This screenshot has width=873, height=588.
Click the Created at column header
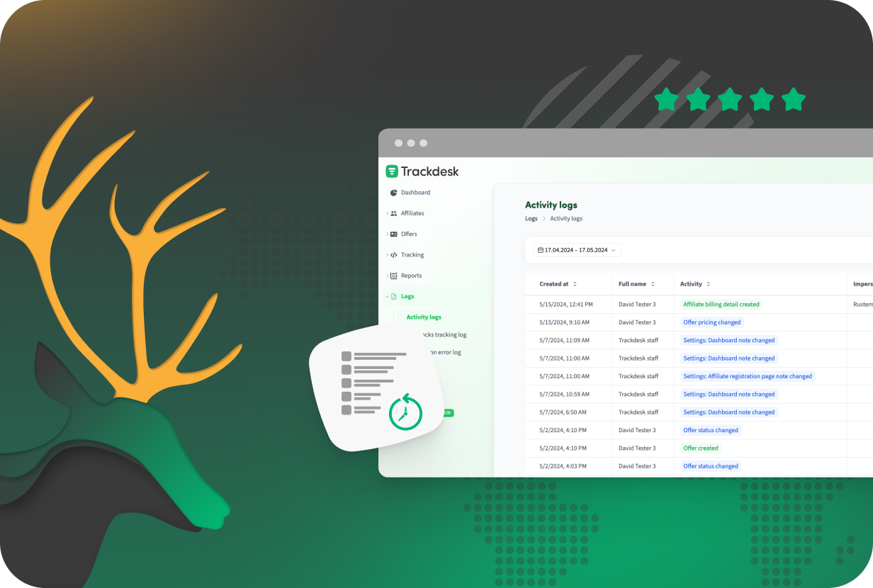point(554,284)
